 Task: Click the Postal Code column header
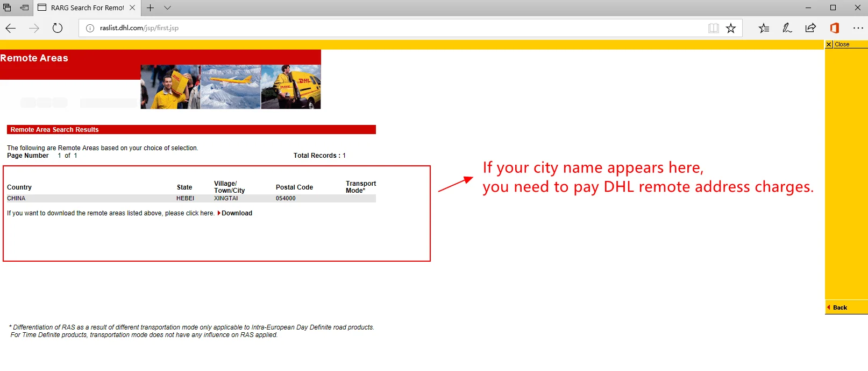pyautogui.click(x=294, y=187)
